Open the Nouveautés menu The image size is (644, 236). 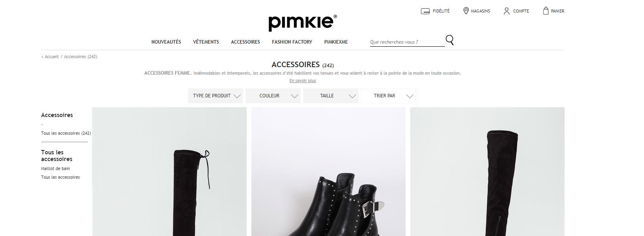click(166, 42)
